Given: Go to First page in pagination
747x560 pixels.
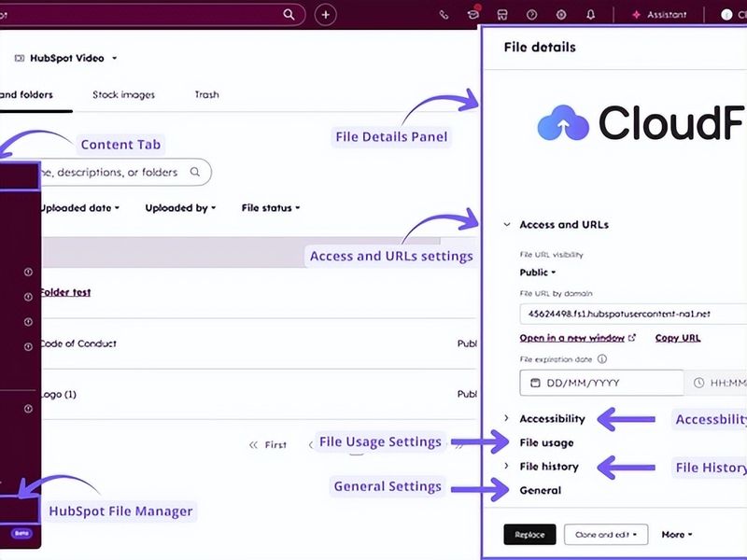Looking at the screenshot, I should [x=268, y=445].
